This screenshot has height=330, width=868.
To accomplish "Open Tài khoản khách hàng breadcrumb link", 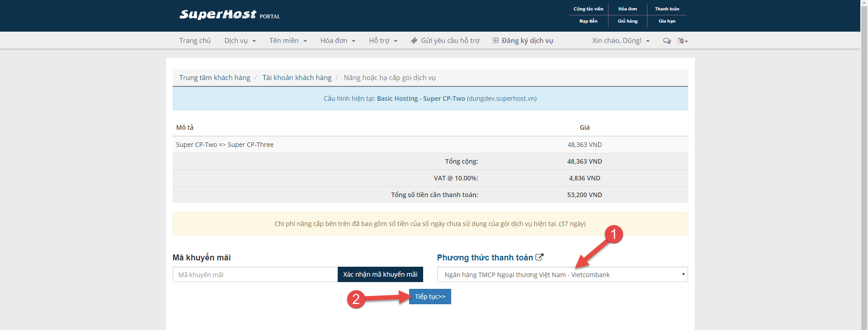I will pos(297,78).
